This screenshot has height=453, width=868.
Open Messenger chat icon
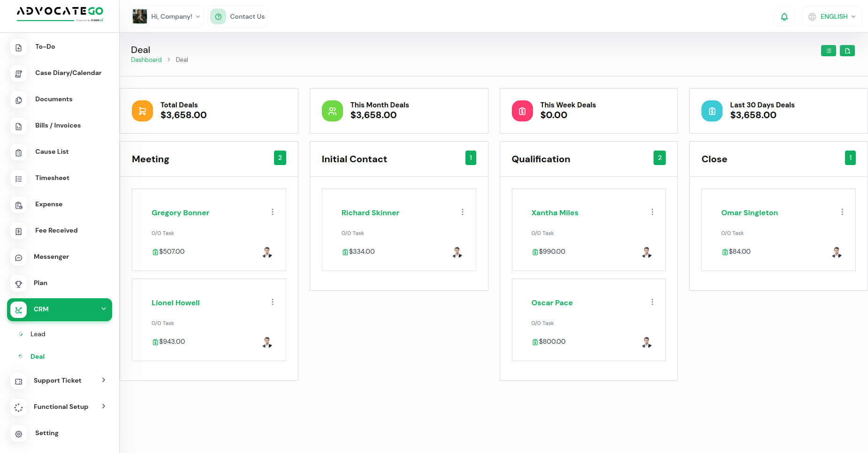tap(18, 257)
